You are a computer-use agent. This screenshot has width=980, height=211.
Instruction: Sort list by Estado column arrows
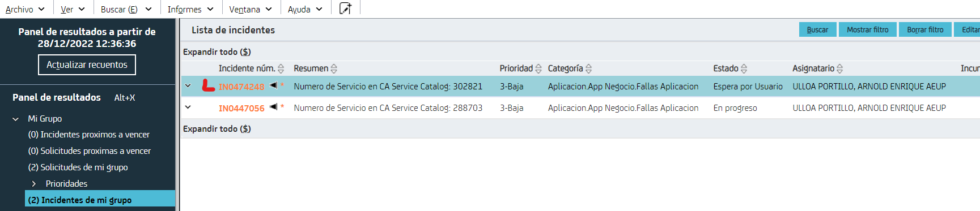pyautogui.click(x=744, y=69)
